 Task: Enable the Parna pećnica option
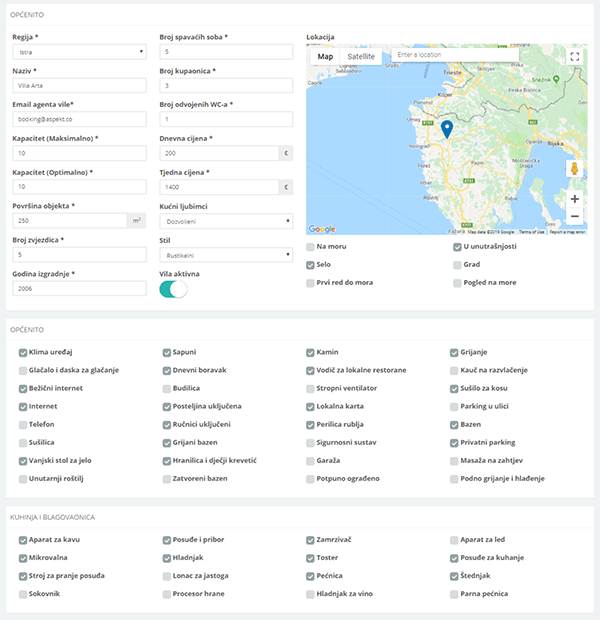[455, 594]
